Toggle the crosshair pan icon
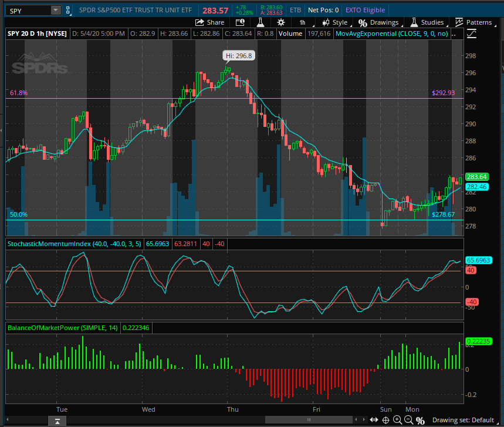504x427 pixels. point(385,420)
